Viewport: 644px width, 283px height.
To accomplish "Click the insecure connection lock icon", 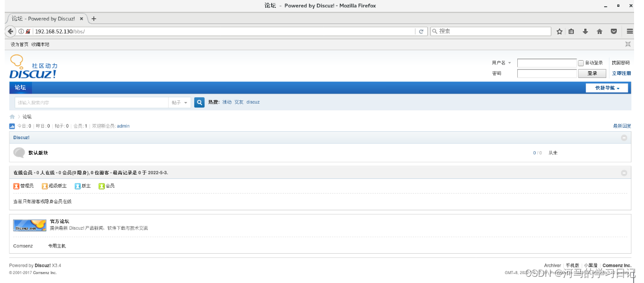I will pyautogui.click(x=28, y=31).
